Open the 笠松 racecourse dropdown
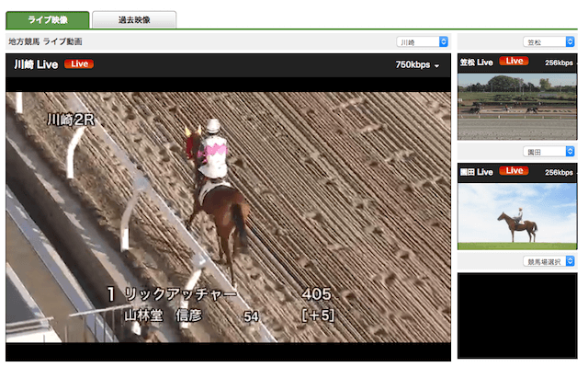This screenshot has height=367, width=588. tap(548, 41)
